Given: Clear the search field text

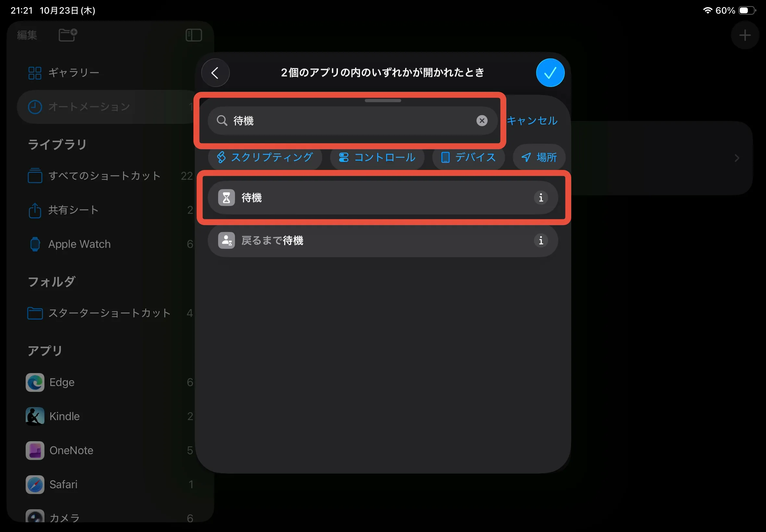Looking at the screenshot, I should pos(482,121).
